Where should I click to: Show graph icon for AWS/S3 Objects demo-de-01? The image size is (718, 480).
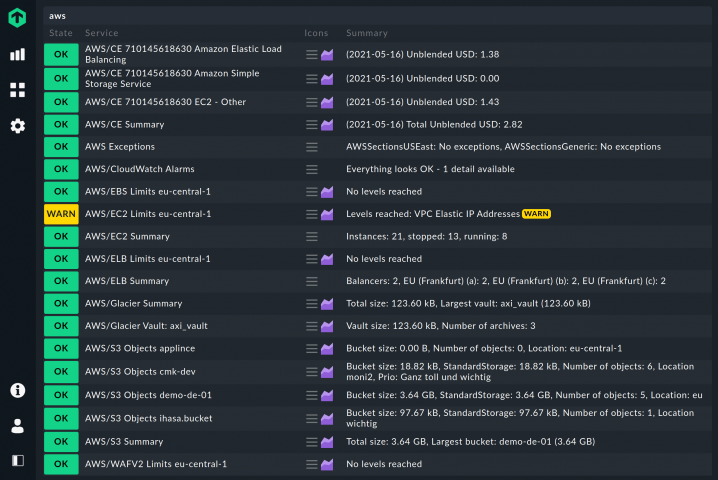point(327,395)
